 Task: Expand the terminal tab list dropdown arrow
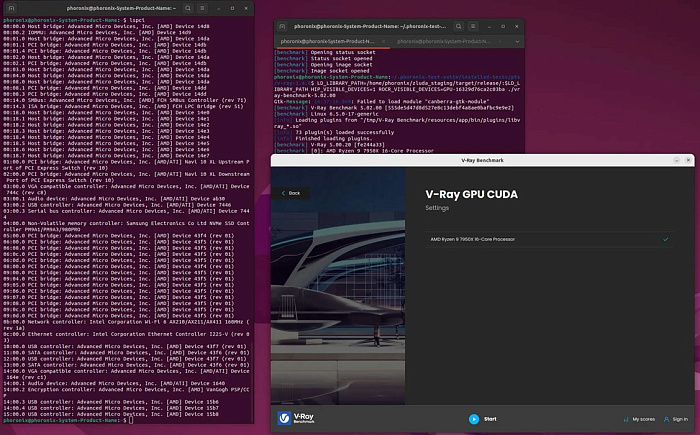pyautogui.click(x=517, y=42)
